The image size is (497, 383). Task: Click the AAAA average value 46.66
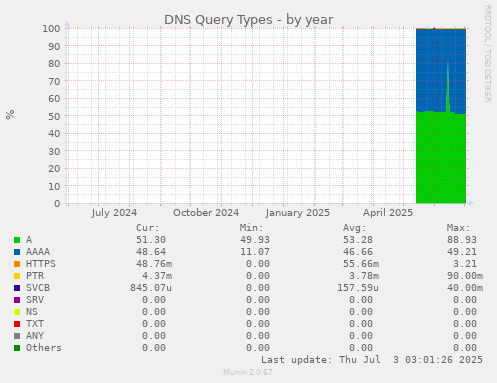point(358,252)
